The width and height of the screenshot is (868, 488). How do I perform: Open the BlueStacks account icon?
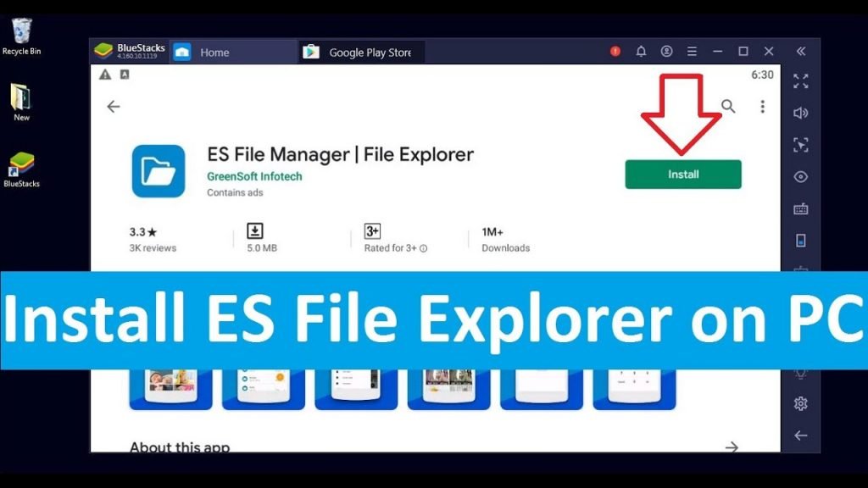coord(667,52)
